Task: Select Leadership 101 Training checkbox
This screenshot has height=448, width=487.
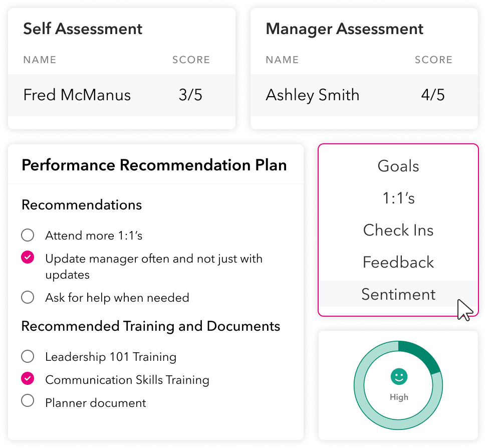Action: (28, 356)
